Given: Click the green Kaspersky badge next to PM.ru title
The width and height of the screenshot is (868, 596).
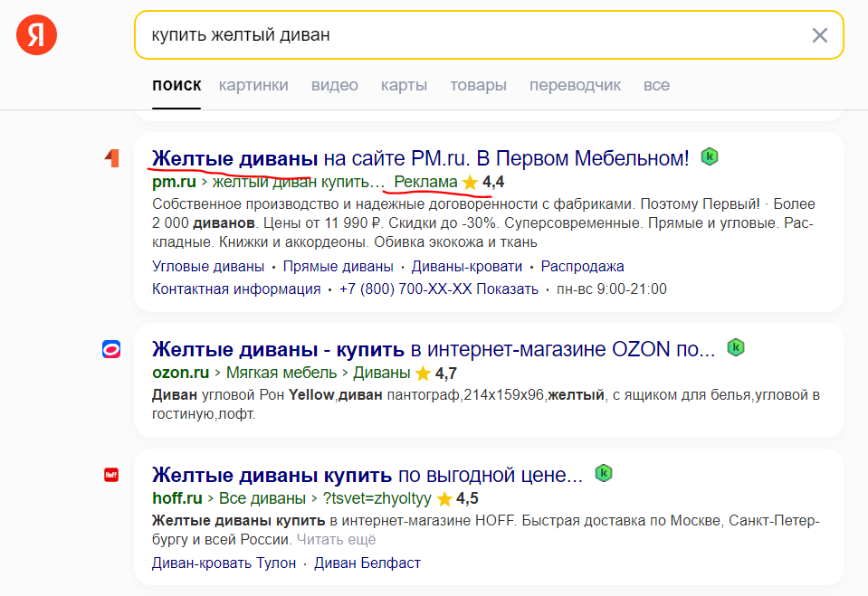Looking at the screenshot, I should tap(709, 157).
